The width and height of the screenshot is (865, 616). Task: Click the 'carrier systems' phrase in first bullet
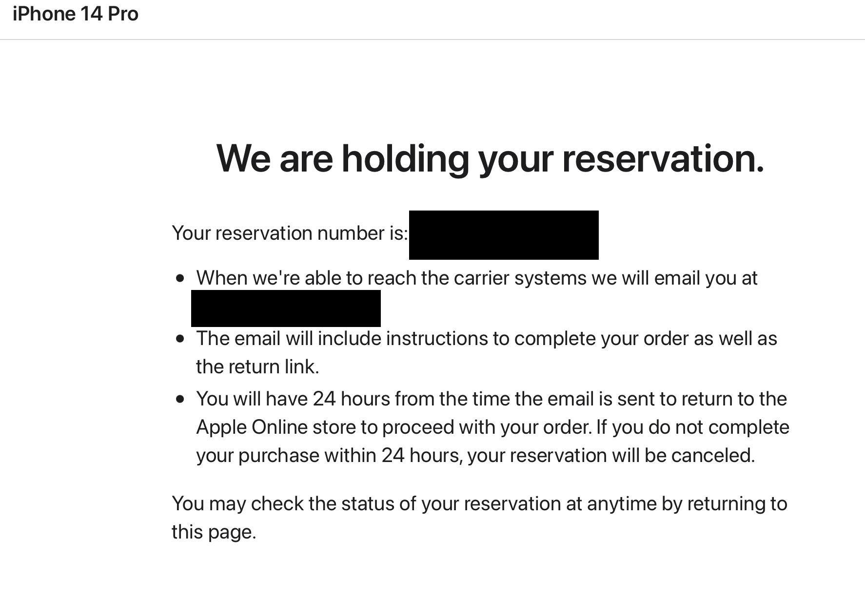tap(520, 278)
